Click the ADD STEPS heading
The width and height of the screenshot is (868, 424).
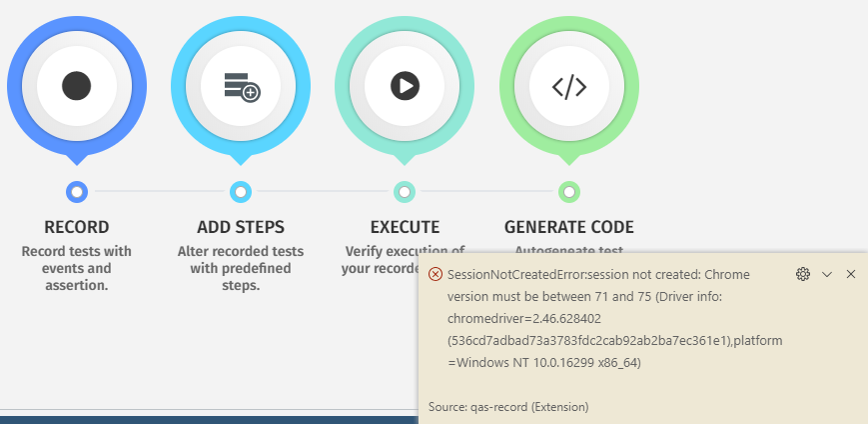241,227
